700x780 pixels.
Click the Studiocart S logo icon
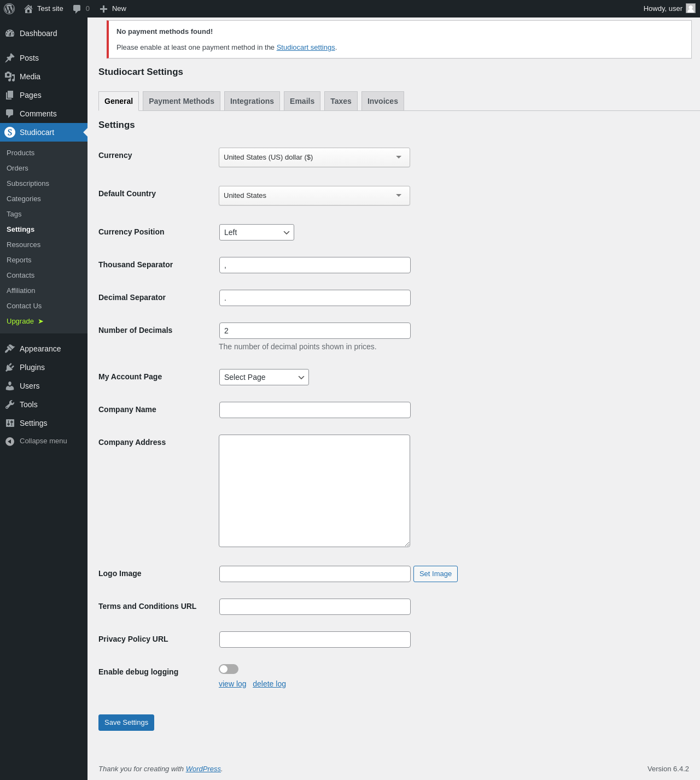coord(10,132)
